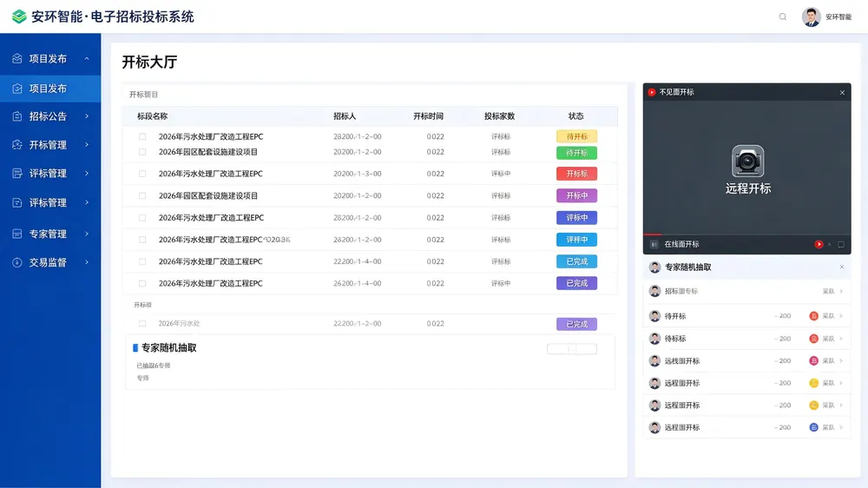The height and width of the screenshot is (488, 868).
Task: Click the avatar in the 待标标 row
Action: (654, 339)
